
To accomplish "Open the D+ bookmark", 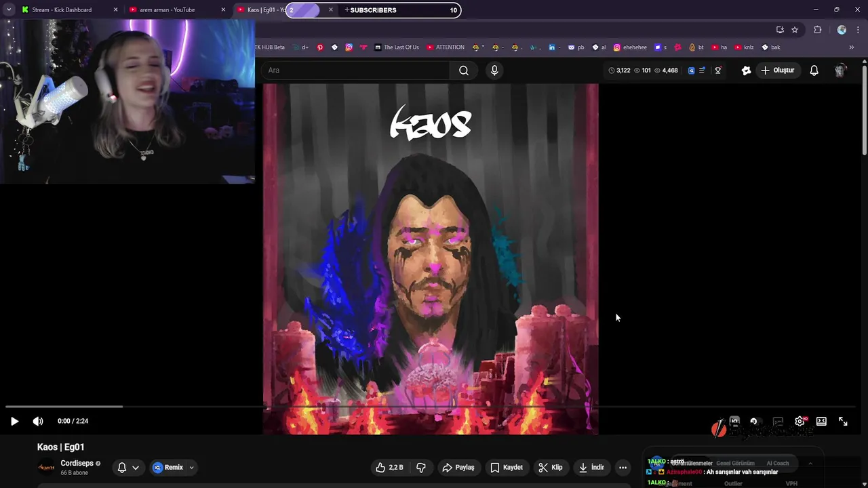I will pos(301,47).
